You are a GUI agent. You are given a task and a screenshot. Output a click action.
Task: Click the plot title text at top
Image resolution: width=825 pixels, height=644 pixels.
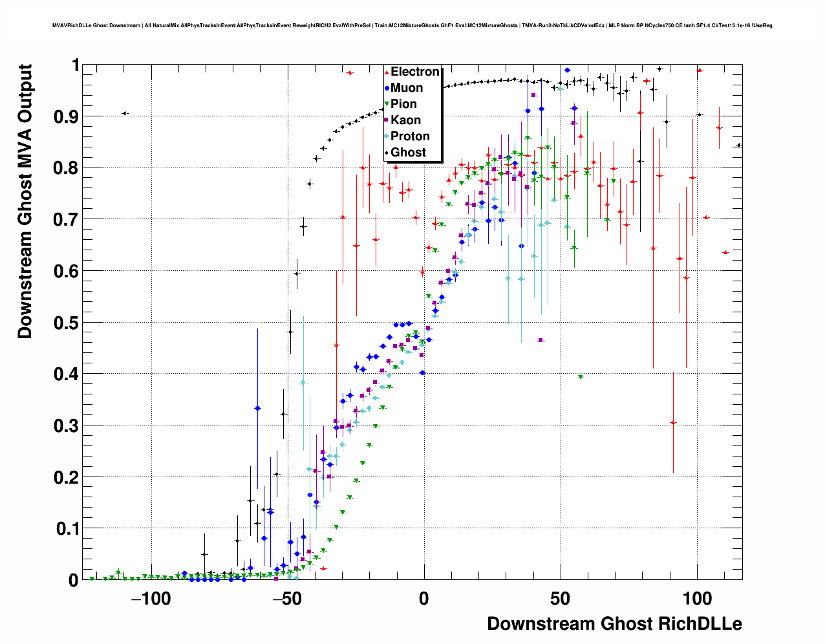click(412, 26)
